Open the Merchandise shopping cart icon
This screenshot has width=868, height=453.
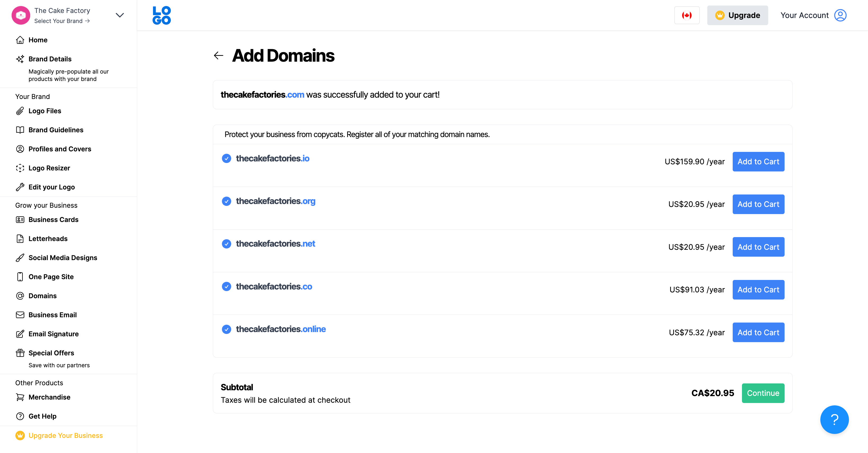[x=20, y=397]
